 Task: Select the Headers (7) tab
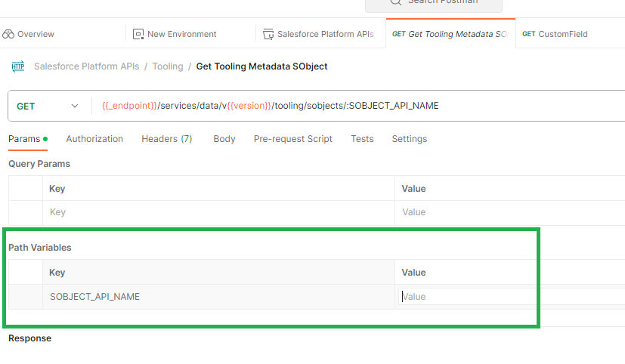[x=166, y=139]
